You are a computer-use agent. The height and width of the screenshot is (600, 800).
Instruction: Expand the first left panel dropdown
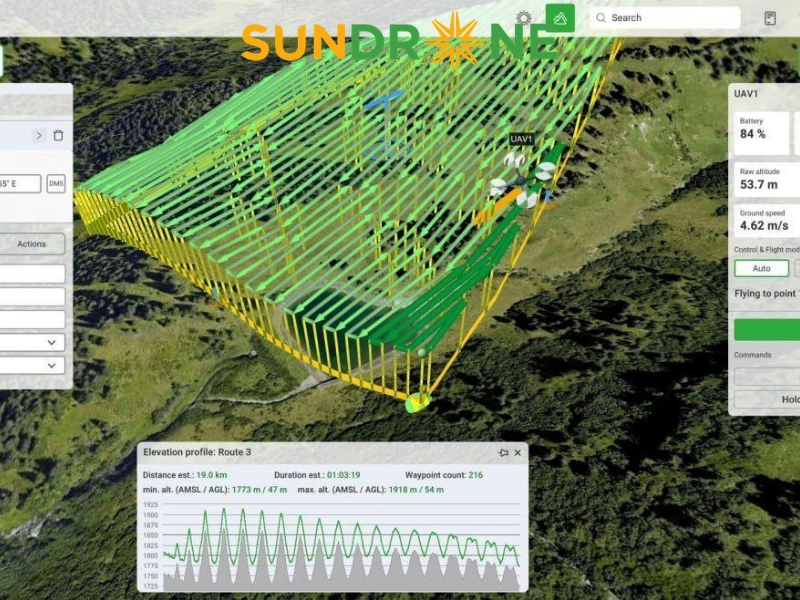(33, 342)
